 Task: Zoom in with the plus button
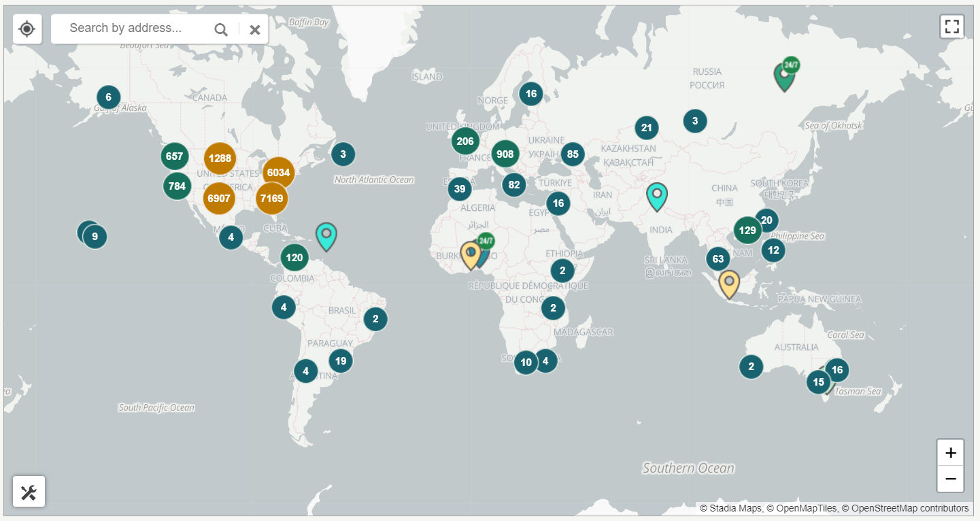click(x=949, y=452)
